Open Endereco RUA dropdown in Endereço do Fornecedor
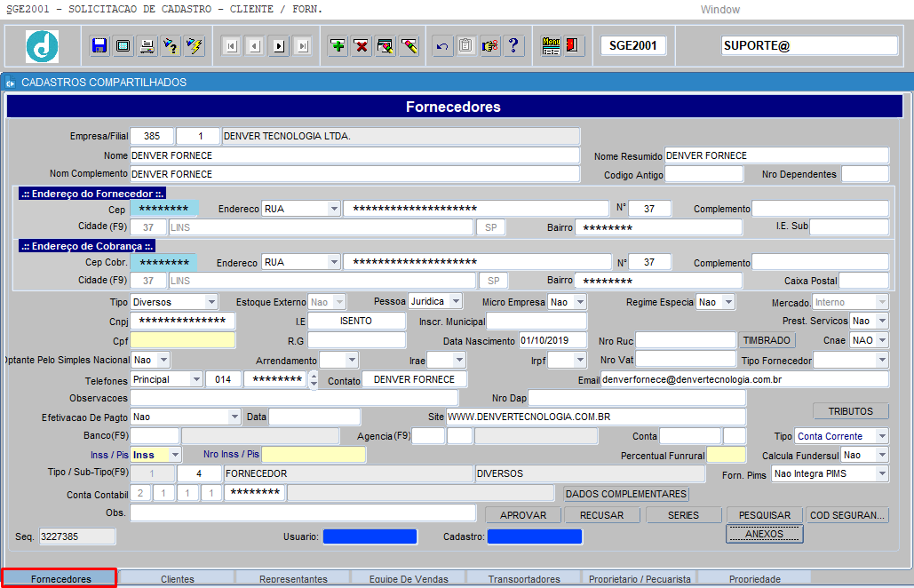Image resolution: width=914 pixels, height=588 pixels. pos(333,209)
